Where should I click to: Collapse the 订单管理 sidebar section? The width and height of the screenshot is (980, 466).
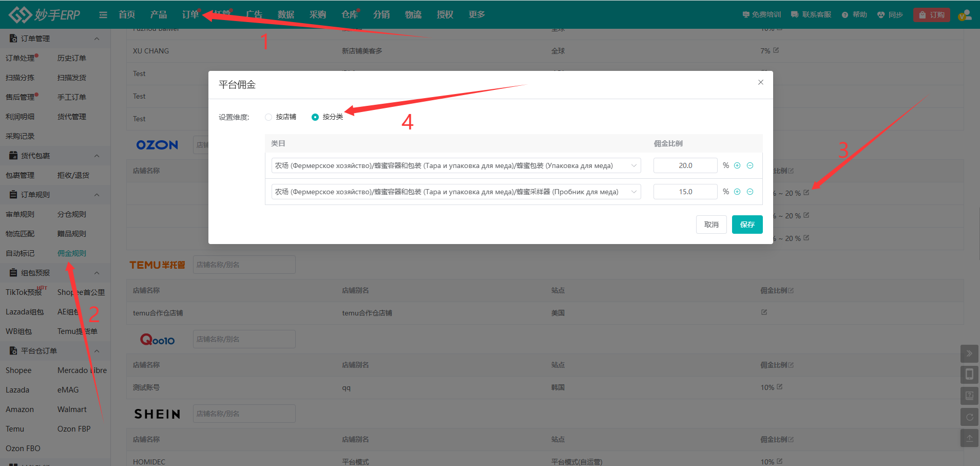[97, 39]
